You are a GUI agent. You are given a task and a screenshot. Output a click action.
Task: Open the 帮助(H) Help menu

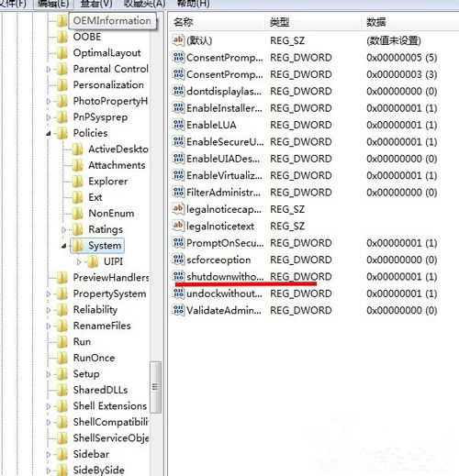point(194,4)
